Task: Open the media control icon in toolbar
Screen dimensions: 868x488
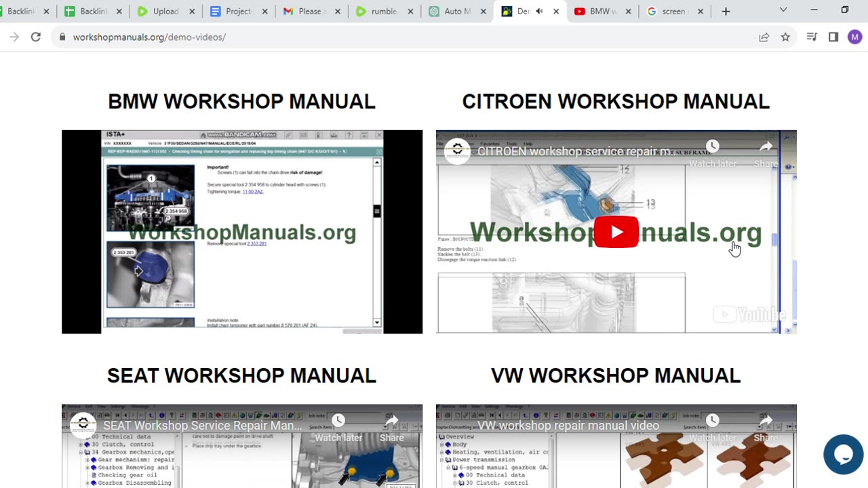Action: tap(812, 37)
